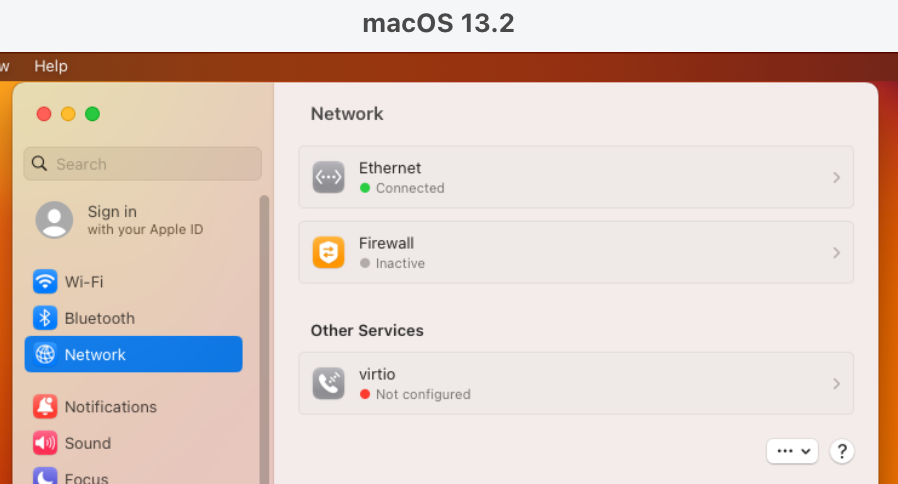Open the help question mark button
The height and width of the screenshot is (484, 898).
841,451
